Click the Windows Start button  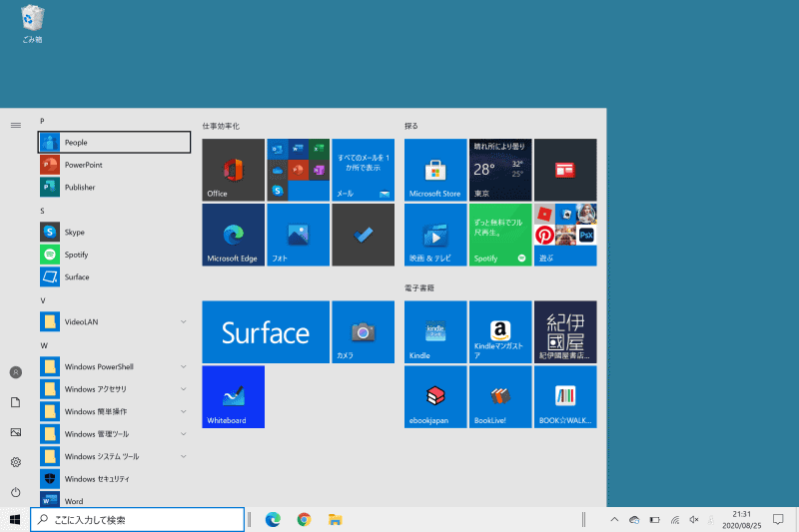point(15,519)
